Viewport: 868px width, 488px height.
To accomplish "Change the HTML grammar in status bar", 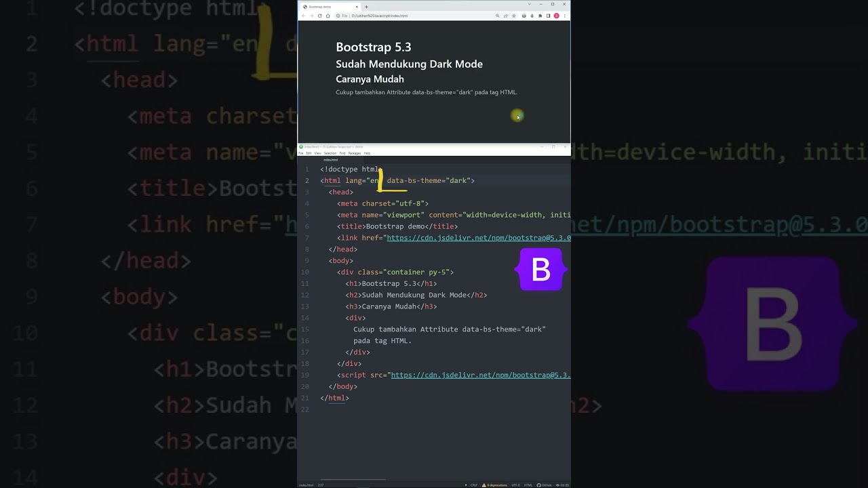I will [528, 485].
